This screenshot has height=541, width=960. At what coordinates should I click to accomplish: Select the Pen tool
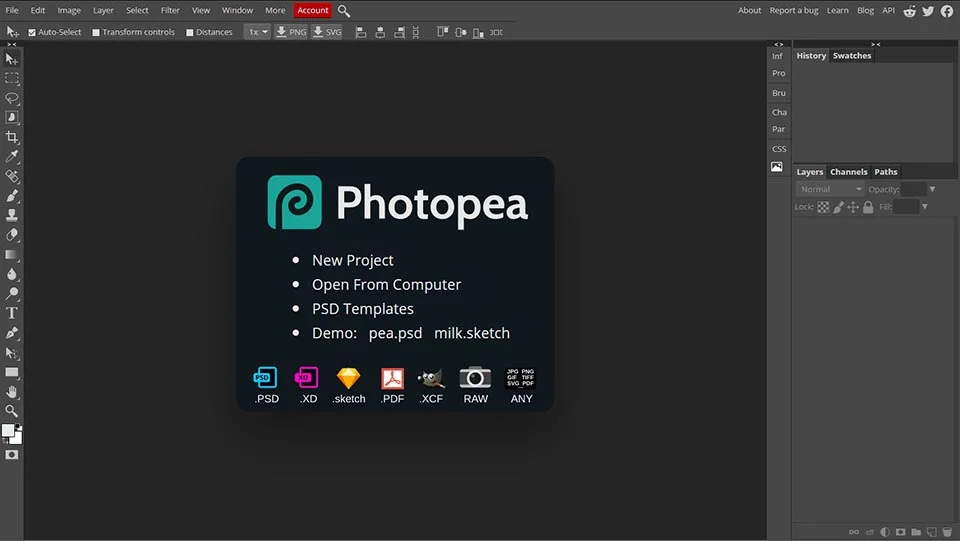coord(12,333)
